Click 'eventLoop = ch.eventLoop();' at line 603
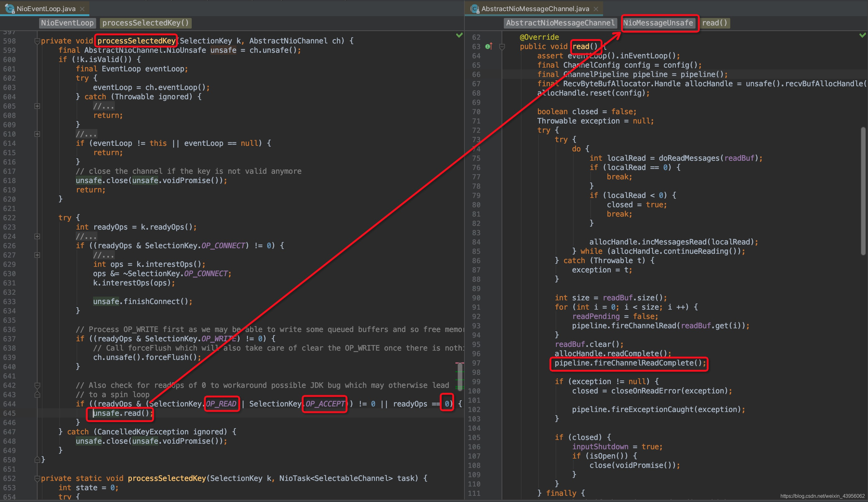 point(151,87)
